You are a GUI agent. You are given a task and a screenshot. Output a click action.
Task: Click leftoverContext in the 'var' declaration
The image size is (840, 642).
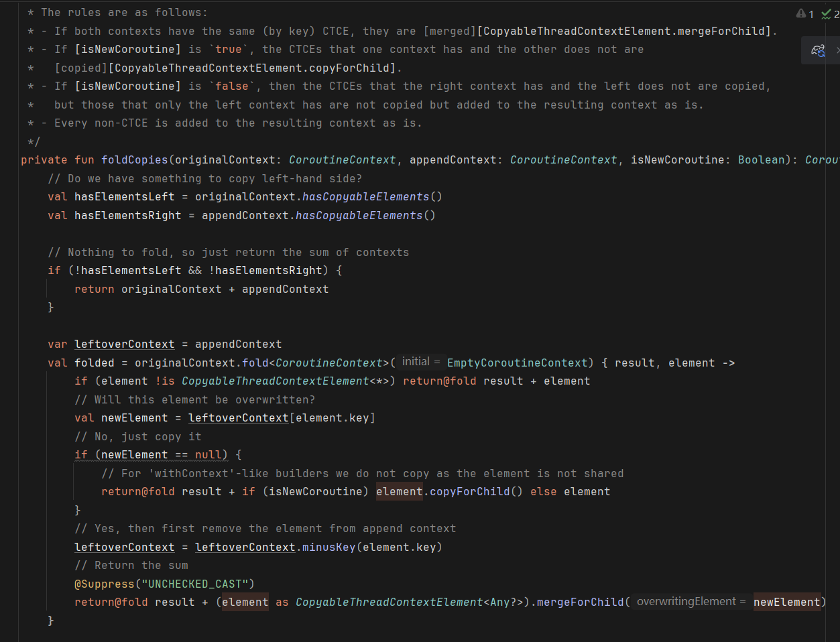(124, 344)
